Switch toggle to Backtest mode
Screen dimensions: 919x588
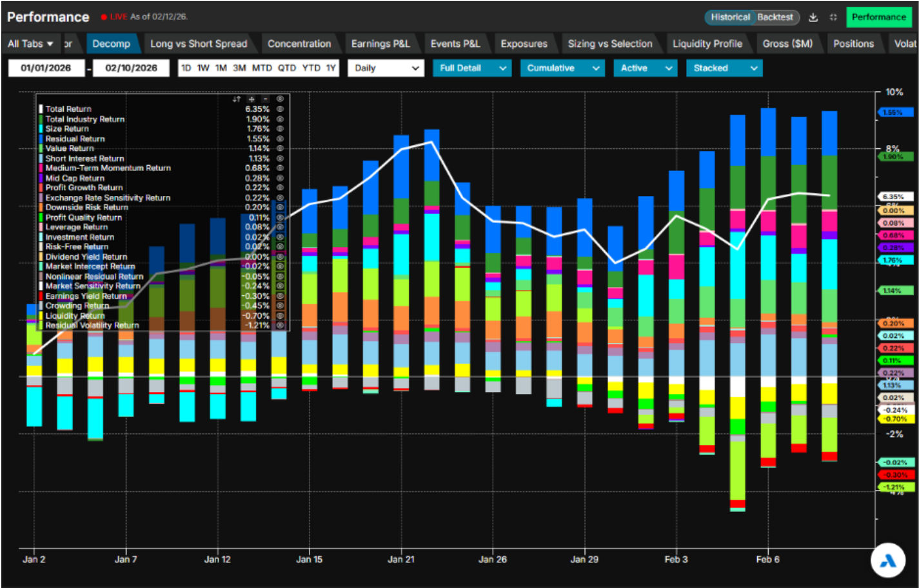775,17
